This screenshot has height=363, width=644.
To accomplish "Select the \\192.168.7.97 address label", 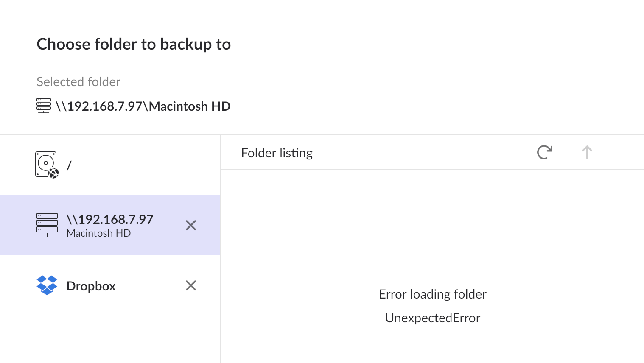I will point(110,219).
